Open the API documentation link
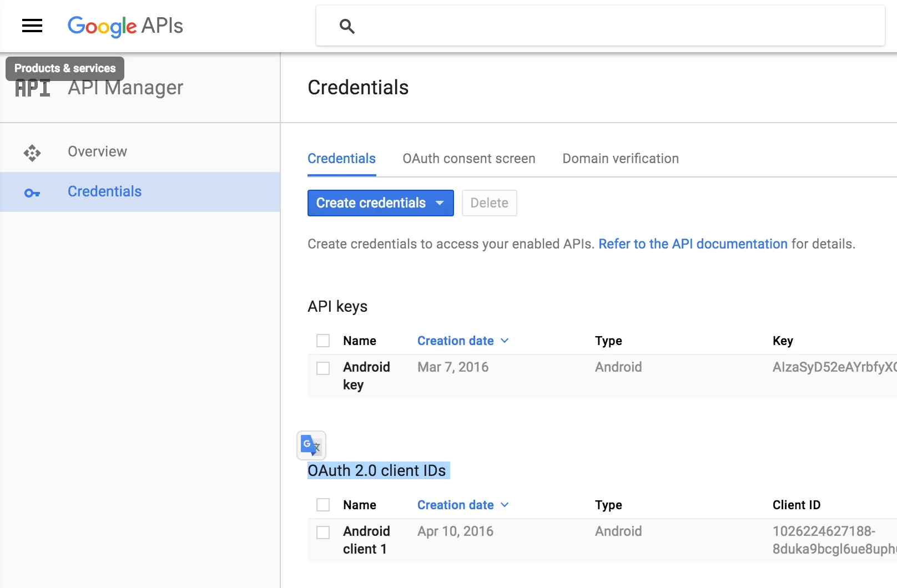Viewport: 897px width, 588px height. tap(693, 244)
